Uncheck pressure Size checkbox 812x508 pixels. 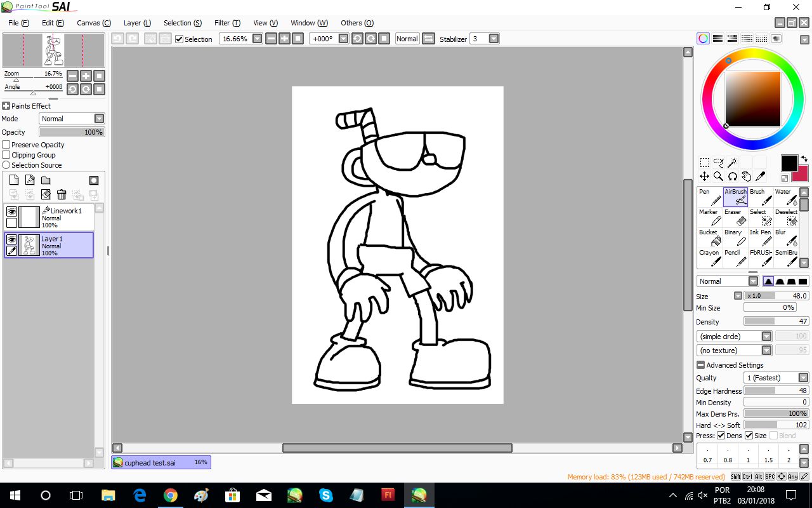tap(749, 436)
